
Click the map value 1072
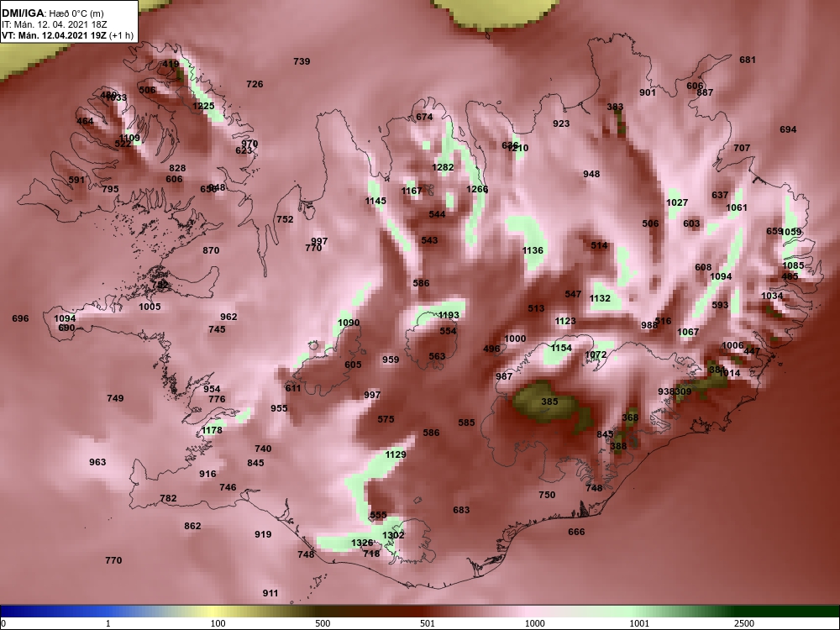596,355
